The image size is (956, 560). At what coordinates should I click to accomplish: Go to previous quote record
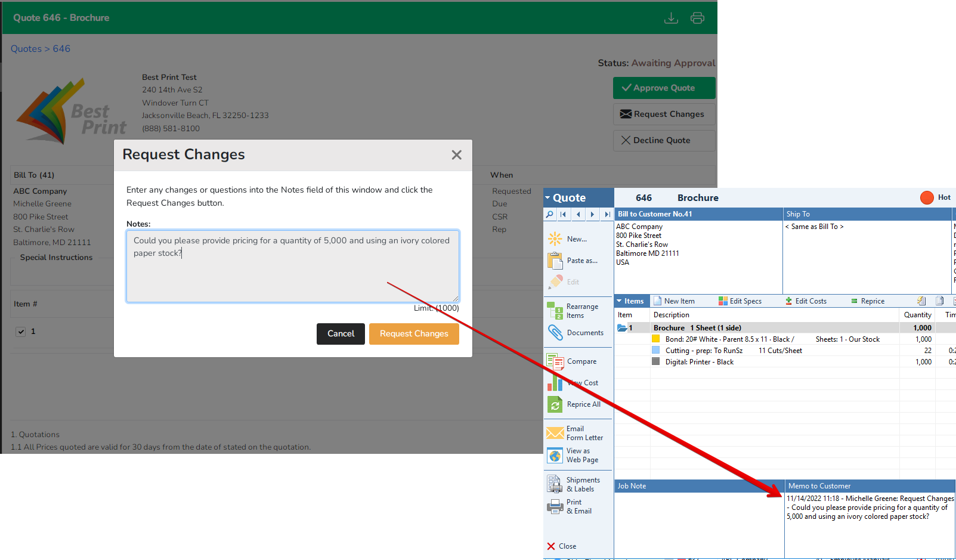click(x=578, y=214)
